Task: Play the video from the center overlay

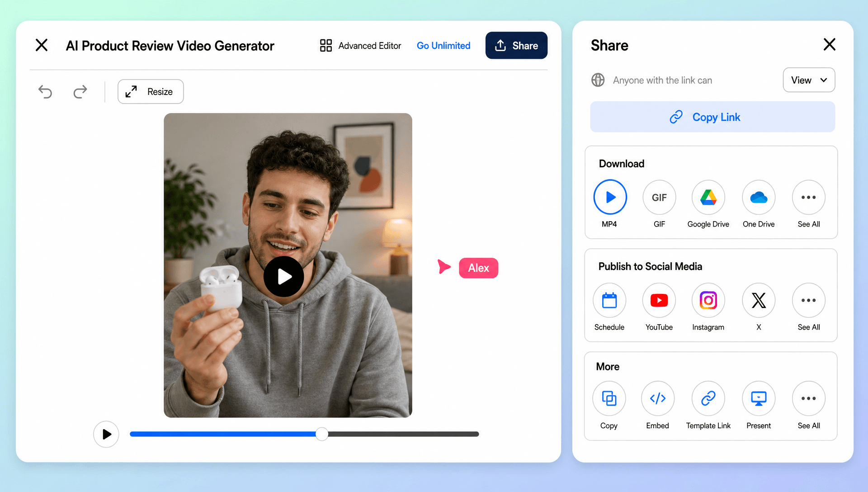Action: tap(284, 276)
